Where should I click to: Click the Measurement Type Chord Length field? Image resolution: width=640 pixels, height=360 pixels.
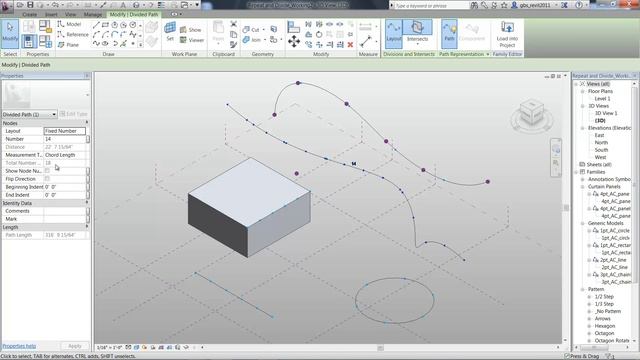64,155
